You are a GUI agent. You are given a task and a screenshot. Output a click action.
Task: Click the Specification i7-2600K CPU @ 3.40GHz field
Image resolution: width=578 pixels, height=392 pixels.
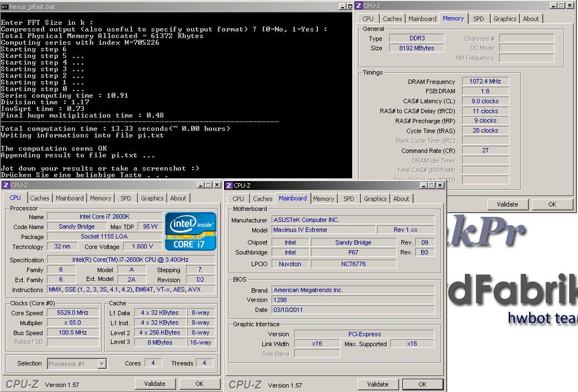pyautogui.click(x=131, y=259)
